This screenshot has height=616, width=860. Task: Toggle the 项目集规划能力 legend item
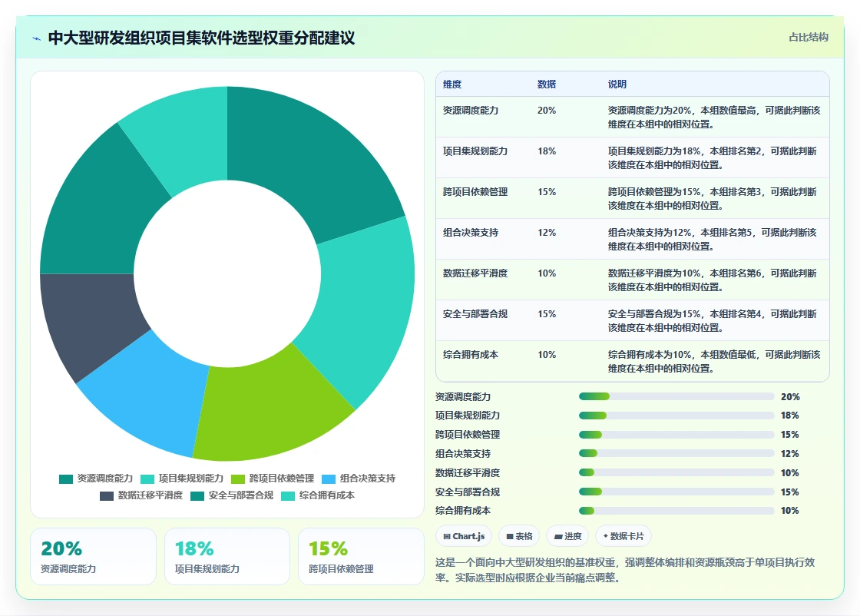[x=182, y=479]
